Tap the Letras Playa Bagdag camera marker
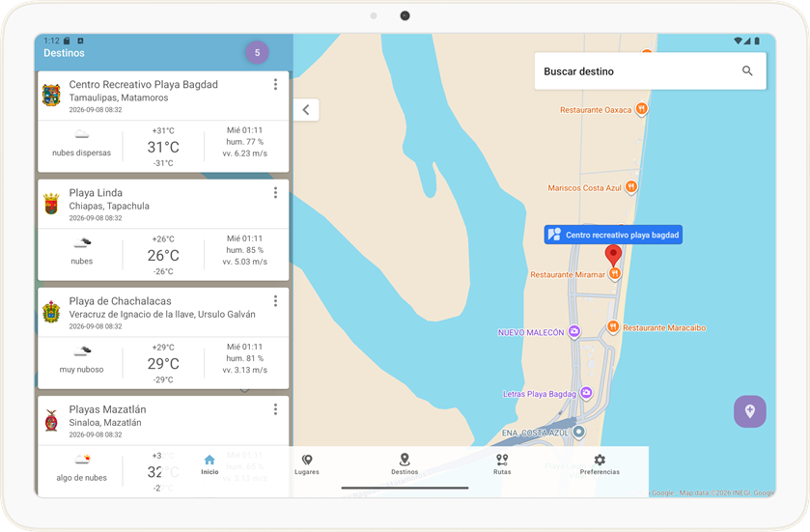 586,393
